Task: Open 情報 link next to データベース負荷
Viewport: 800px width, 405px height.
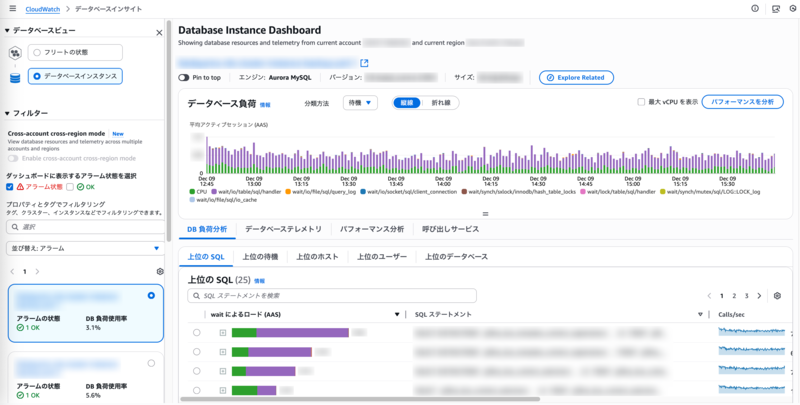Action: (x=265, y=105)
